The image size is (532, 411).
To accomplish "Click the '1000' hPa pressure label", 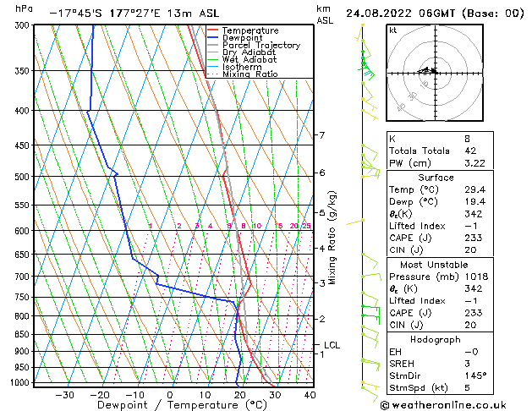I will coord(20,382).
